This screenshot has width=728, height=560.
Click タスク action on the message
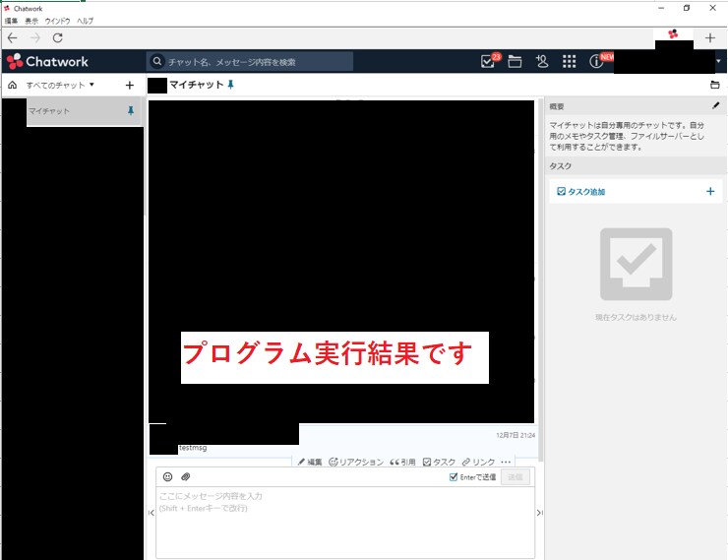pos(439,462)
